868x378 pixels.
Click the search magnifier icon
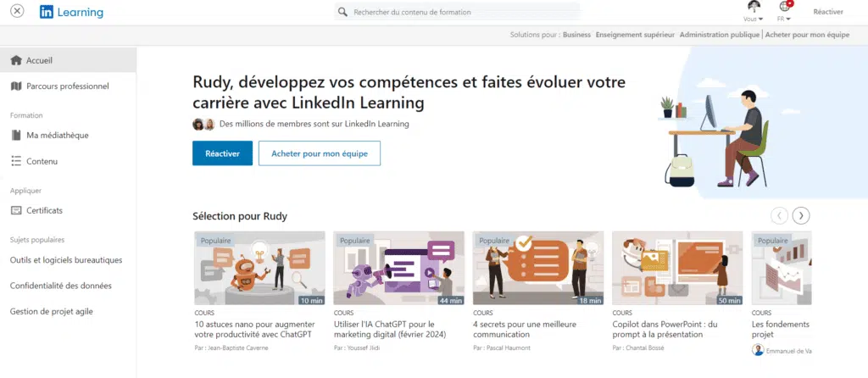coord(342,13)
